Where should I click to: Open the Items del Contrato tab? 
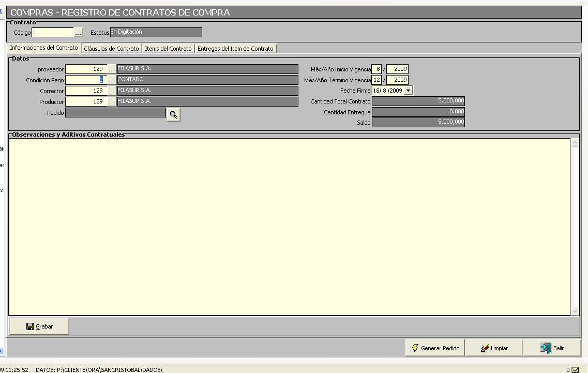click(168, 49)
